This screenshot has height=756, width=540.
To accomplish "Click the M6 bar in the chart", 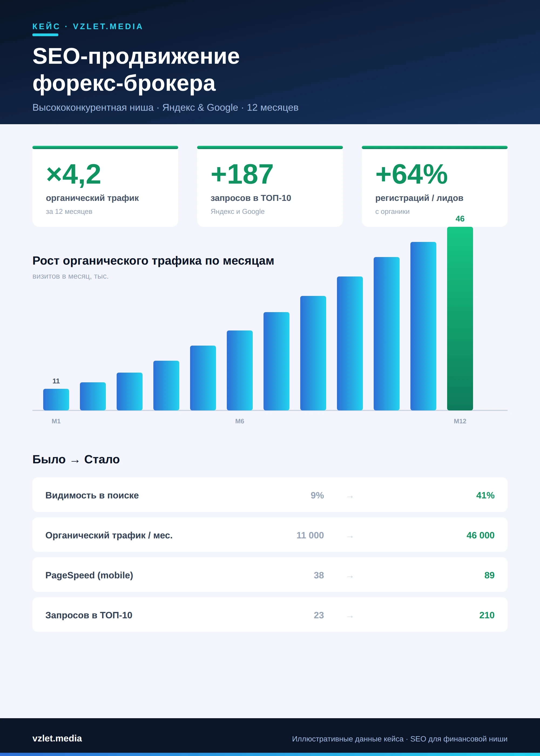I will click(240, 370).
